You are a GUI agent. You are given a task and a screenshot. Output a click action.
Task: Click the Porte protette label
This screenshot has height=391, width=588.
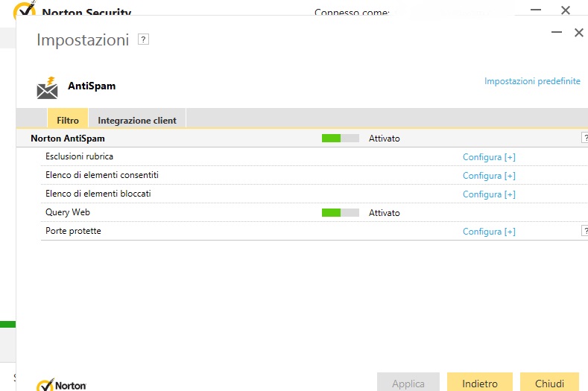[x=73, y=231]
